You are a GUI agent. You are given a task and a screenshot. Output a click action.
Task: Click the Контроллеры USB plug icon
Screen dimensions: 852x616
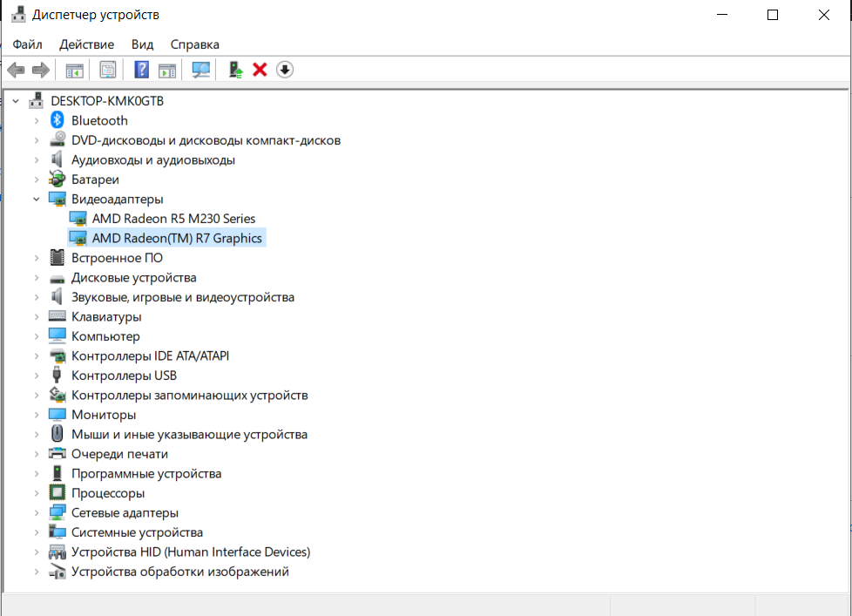tap(57, 375)
